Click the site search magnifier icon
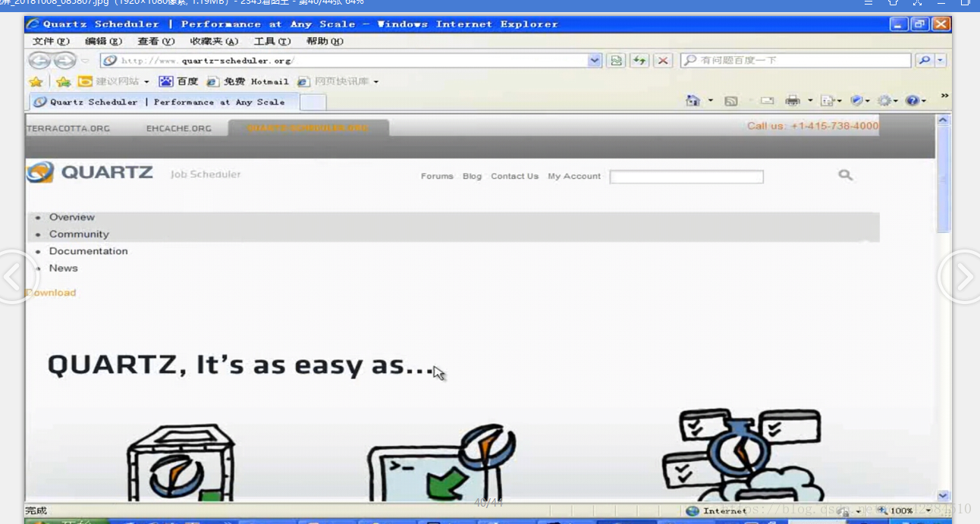The image size is (980, 524). click(x=845, y=175)
